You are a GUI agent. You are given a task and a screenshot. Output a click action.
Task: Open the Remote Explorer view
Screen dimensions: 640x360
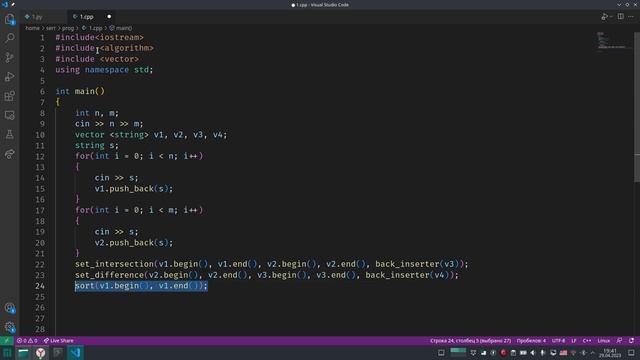tap(9, 115)
